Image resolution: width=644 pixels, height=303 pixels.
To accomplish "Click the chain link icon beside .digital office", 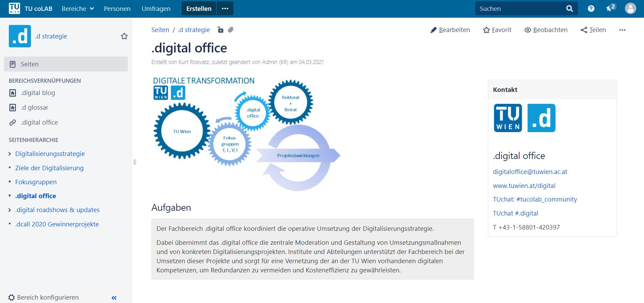I will point(13,123).
